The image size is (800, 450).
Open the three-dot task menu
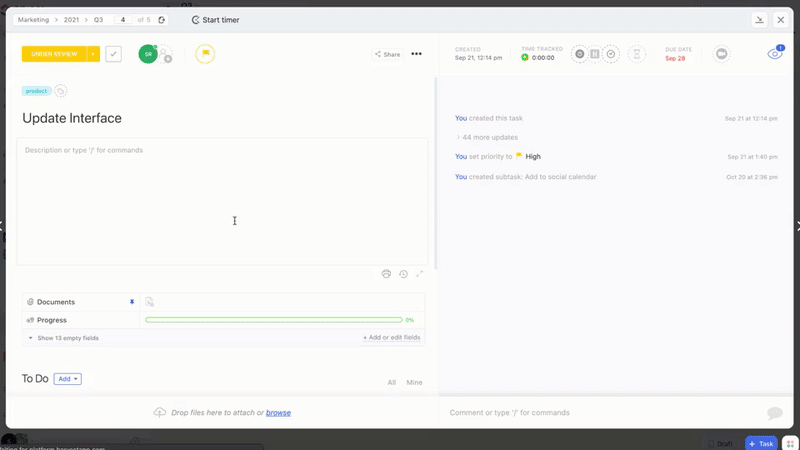pos(416,54)
